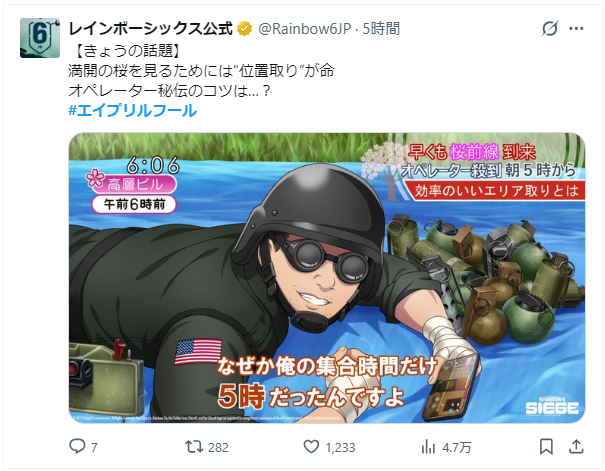Open the Rainbow Six profile avatar
Screen dimensions: 605x471
coord(40,38)
